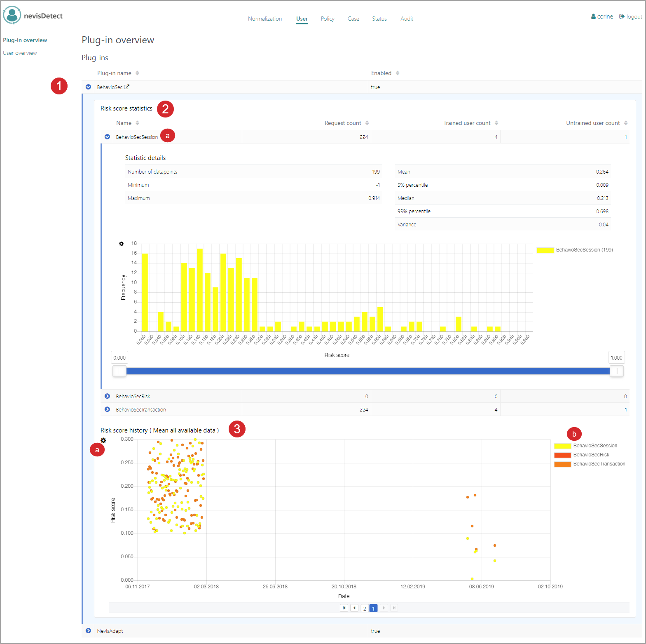Viewport: 646px width, 644px height.
Task: Click the BehavioSec plug-in name
Action: tap(110, 87)
